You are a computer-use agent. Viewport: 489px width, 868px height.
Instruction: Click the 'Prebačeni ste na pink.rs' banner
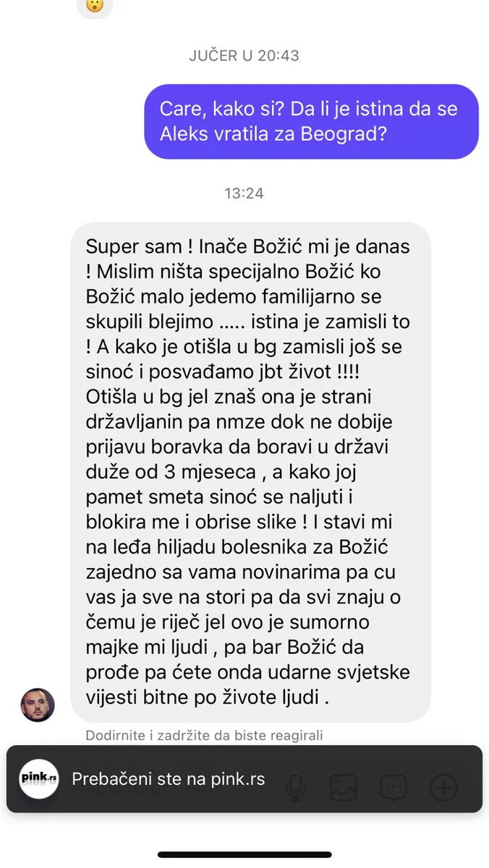tap(244, 779)
